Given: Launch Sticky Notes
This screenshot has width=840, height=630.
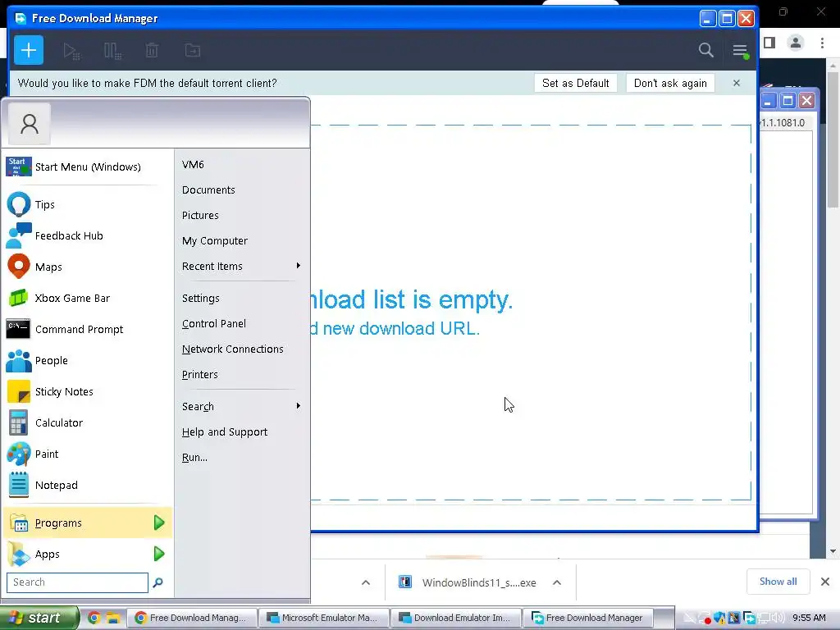Looking at the screenshot, I should pyautogui.click(x=88, y=391).
